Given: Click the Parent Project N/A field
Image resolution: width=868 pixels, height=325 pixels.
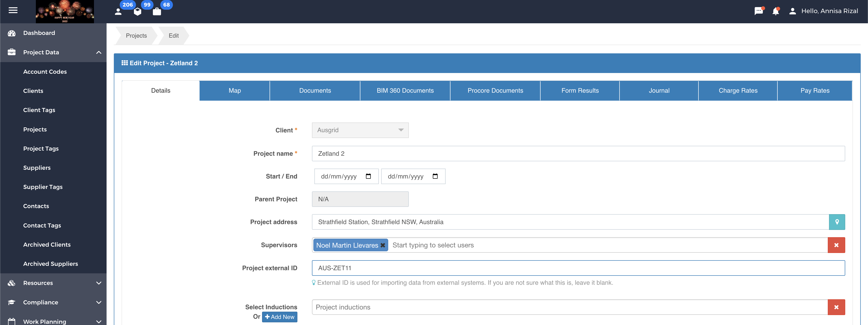Looking at the screenshot, I should click(x=360, y=199).
